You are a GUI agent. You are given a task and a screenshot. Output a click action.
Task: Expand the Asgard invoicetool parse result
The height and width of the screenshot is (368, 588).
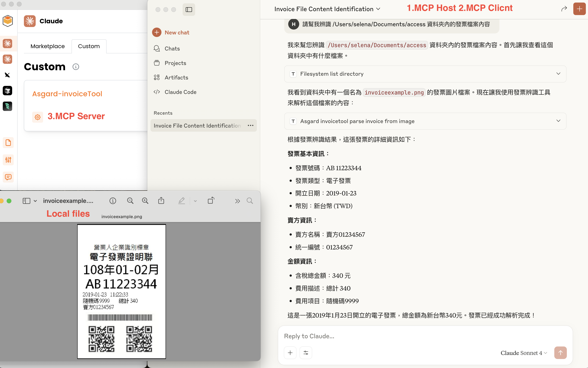click(558, 121)
